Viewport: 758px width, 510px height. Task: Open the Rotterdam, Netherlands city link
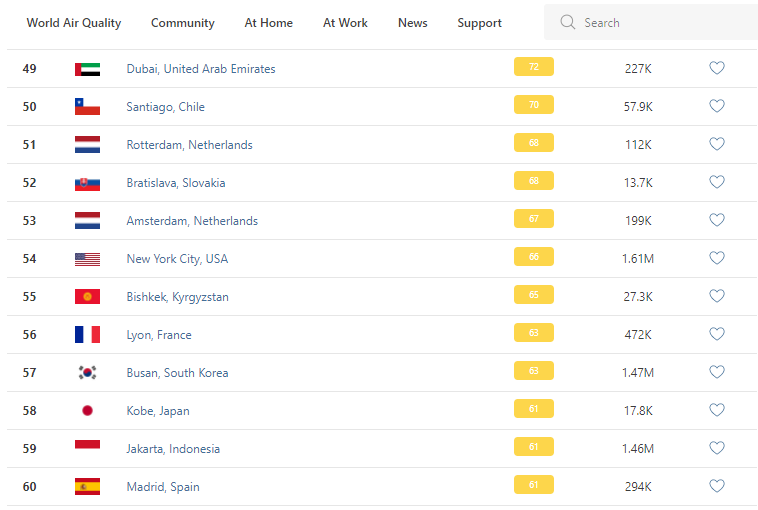[189, 145]
